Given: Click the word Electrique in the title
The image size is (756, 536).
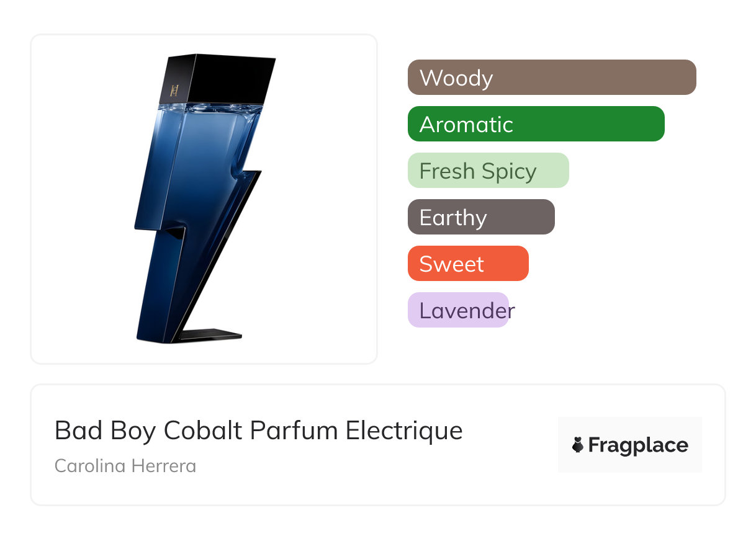Looking at the screenshot, I should (x=404, y=431).
